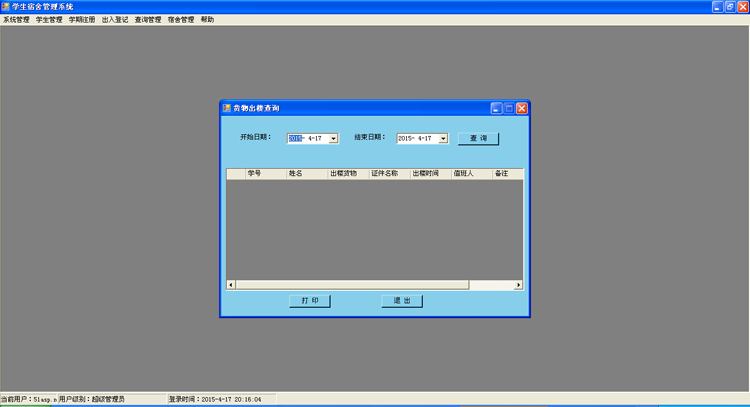Open the 开始日期 date dropdown
The image size is (750, 407).
[x=333, y=139]
